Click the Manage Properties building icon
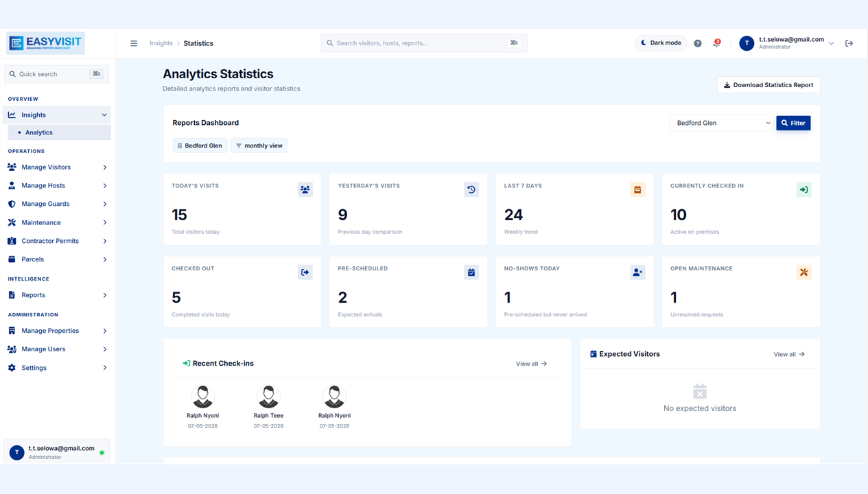 pyautogui.click(x=12, y=331)
